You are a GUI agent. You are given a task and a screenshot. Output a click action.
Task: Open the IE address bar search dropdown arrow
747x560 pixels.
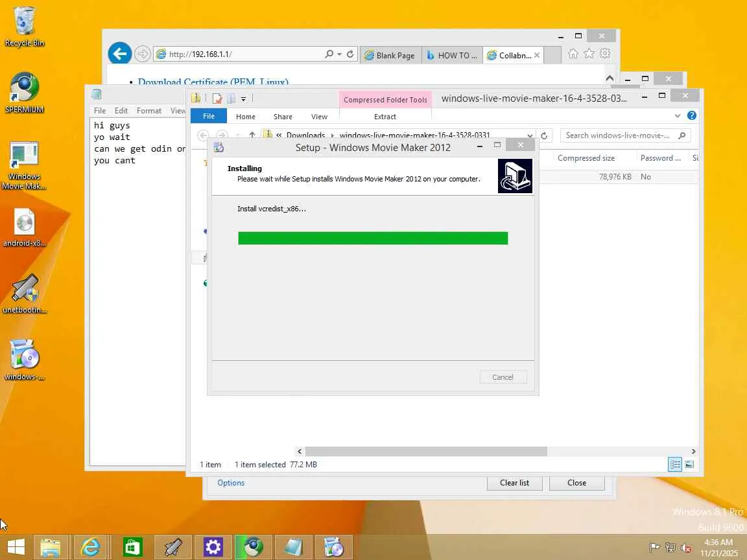[340, 54]
